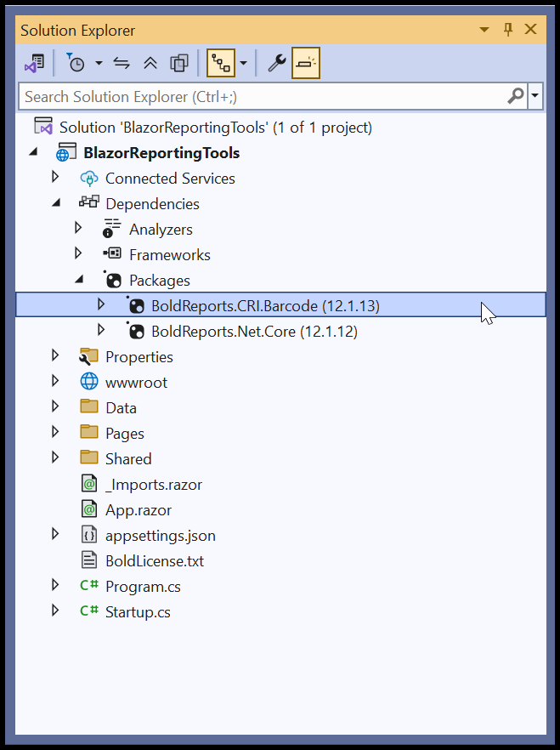This screenshot has height=750, width=560.
Task: Click the Program.cs C# icon
Action: click(x=89, y=585)
